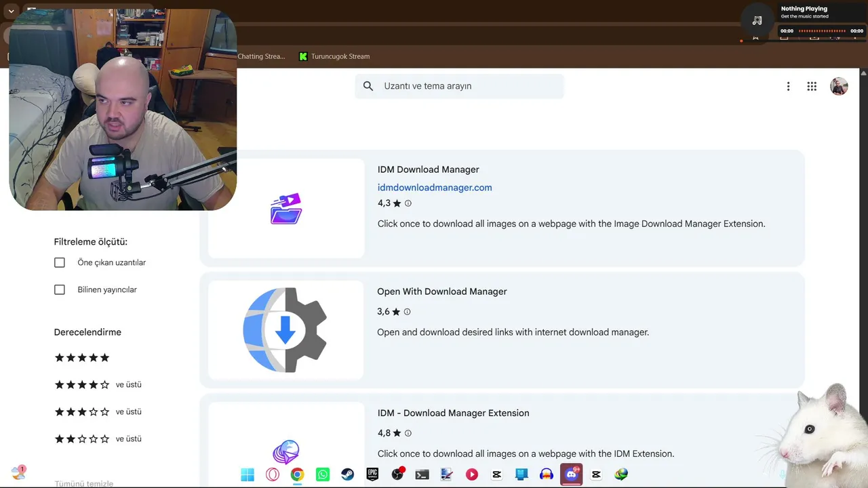This screenshot has height=488, width=868.
Task: Switch to Google Chrome in the taskbar
Action: (x=297, y=474)
